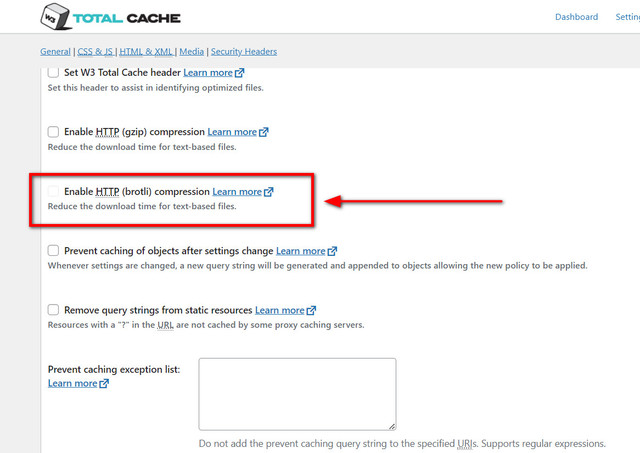The image size is (640, 453).
Task: Jump to the Media section
Action: tap(191, 51)
